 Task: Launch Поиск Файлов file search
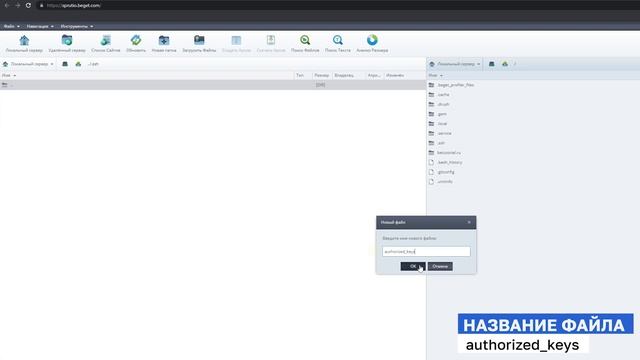click(x=305, y=44)
